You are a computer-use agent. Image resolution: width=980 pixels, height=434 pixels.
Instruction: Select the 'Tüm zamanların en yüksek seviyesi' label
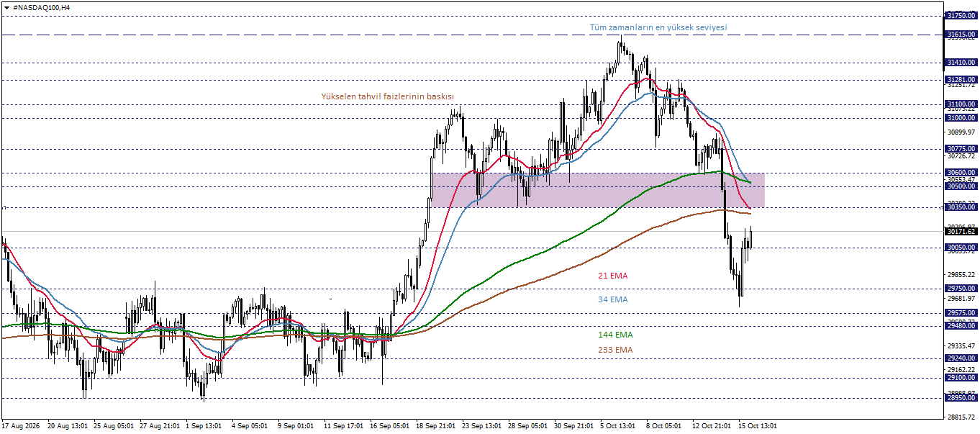pyautogui.click(x=658, y=27)
